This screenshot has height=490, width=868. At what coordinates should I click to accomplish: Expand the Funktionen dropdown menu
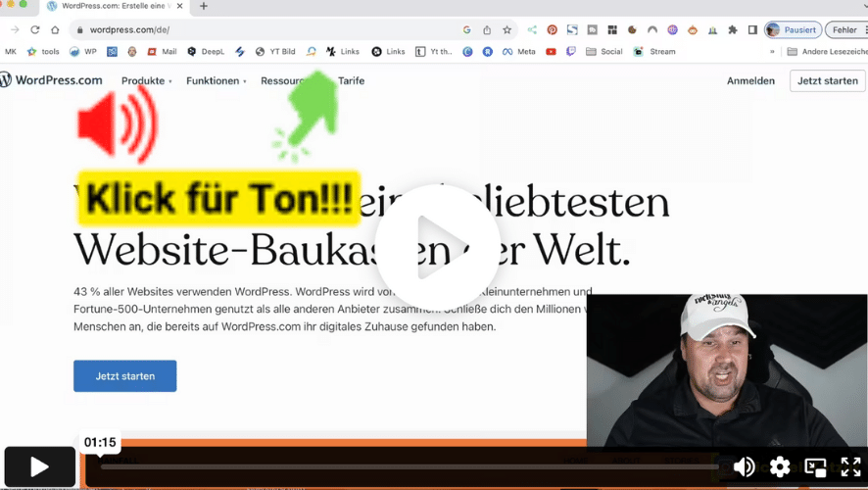coord(216,80)
